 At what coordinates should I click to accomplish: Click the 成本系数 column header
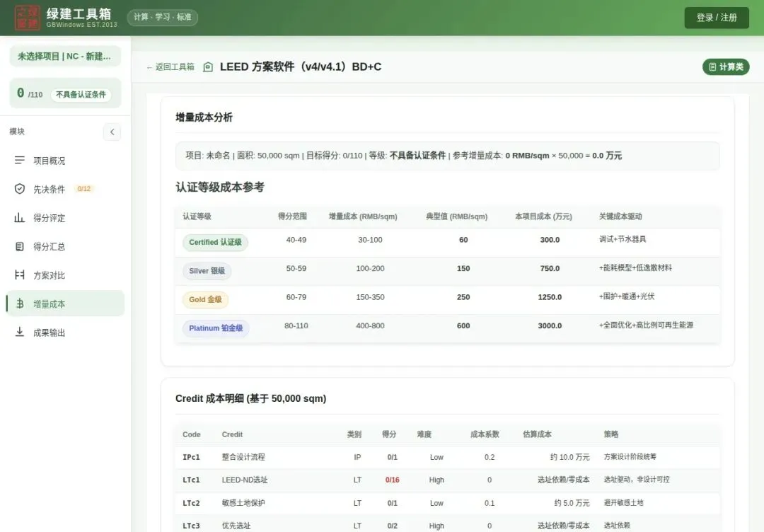485,434
